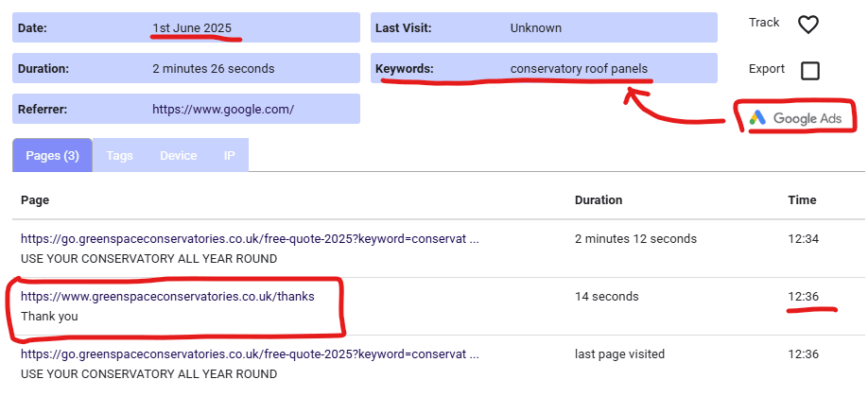868x414 pixels.
Task: Tick the Export checkbox
Action: pos(810,71)
